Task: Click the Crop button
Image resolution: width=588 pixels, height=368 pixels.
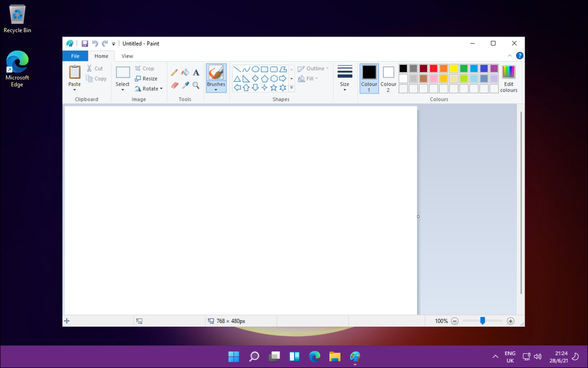Action: 145,69
